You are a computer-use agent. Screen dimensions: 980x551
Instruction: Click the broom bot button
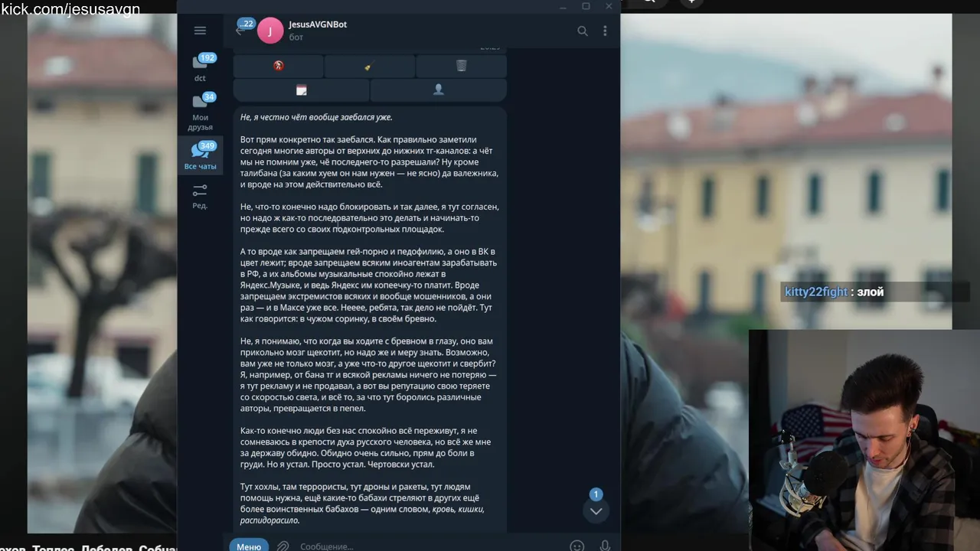[369, 67]
